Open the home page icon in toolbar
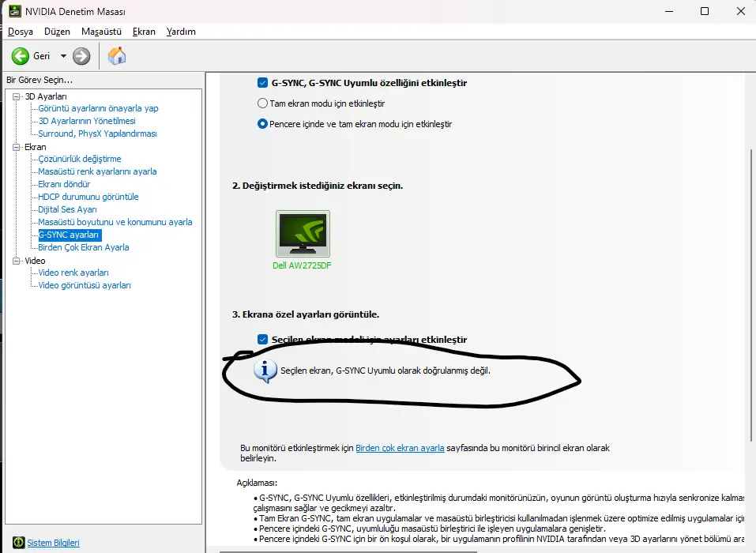This screenshot has width=756, height=553. 117,56
